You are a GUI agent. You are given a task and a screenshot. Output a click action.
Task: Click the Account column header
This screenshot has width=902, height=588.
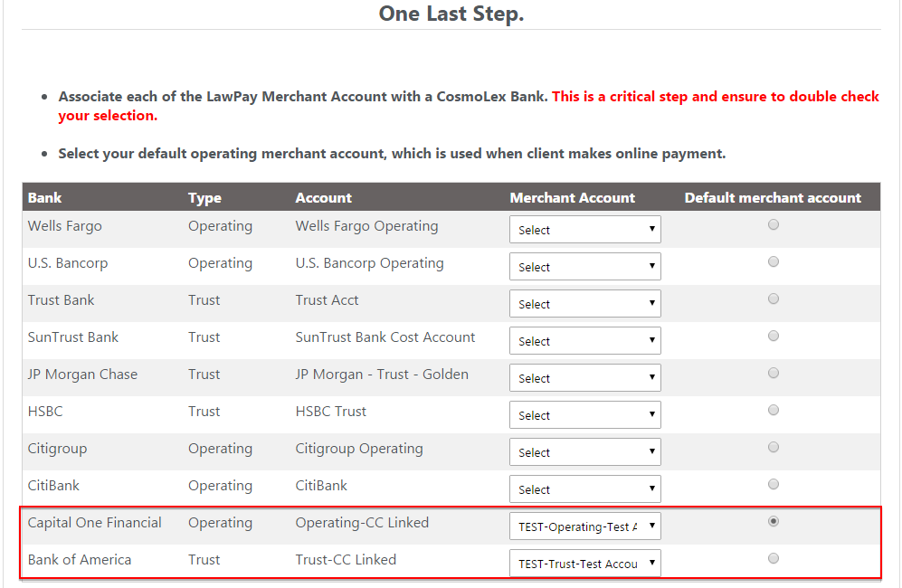point(323,198)
